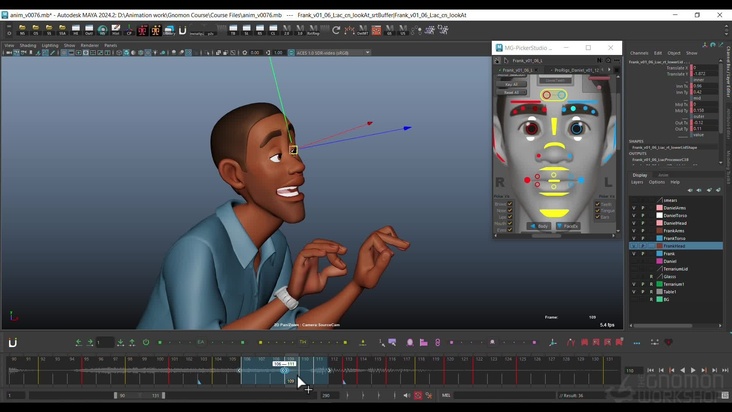Click the Translate Y value field
Image resolution: width=732 pixels, height=412 pixels.
point(705,74)
